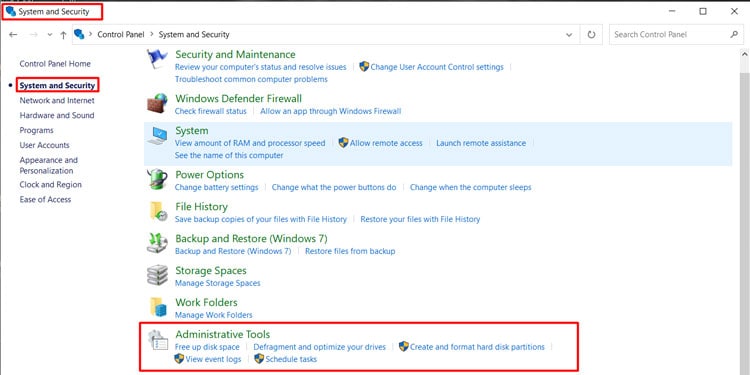
Task: Click the Forward arrow button
Action: click(x=33, y=34)
